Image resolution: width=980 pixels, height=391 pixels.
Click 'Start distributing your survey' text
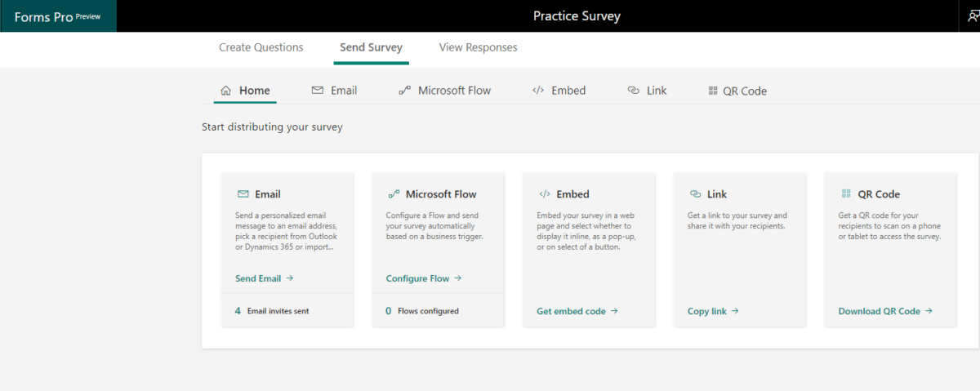[272, 127]
